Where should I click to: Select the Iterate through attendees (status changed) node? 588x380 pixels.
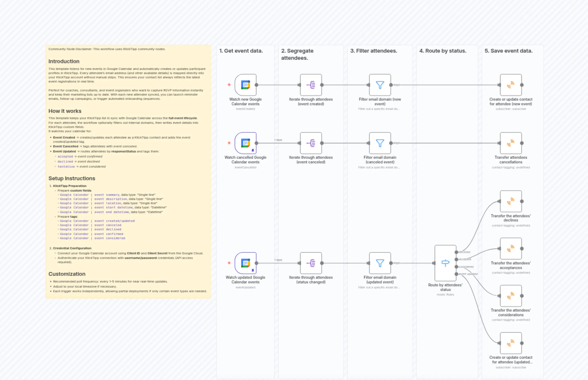[x=311, y=263]
